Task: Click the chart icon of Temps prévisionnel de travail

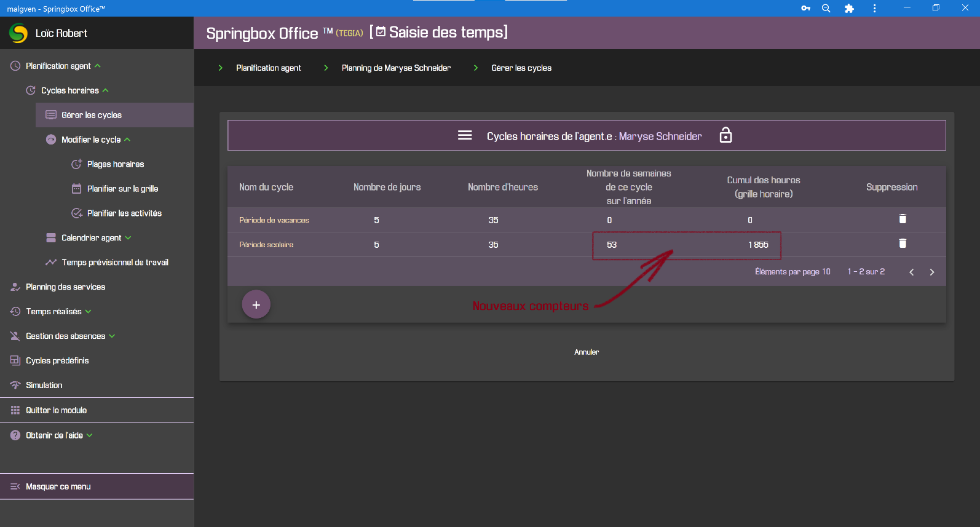Action: (51, 263)
